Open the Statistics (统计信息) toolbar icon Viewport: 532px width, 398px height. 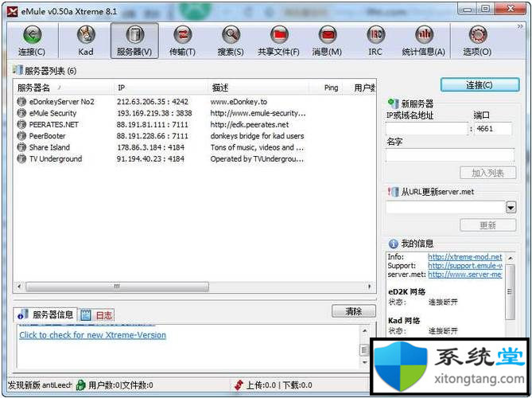coord(424,35)
